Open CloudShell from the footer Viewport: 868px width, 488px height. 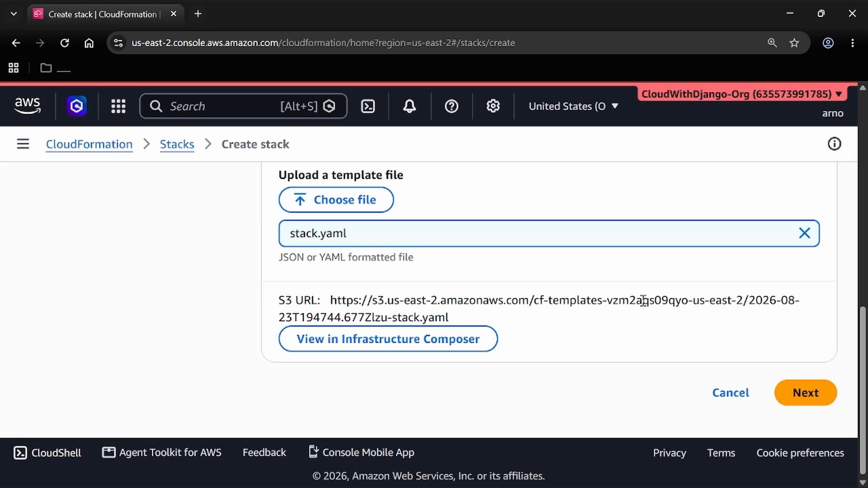coord(47,453)
